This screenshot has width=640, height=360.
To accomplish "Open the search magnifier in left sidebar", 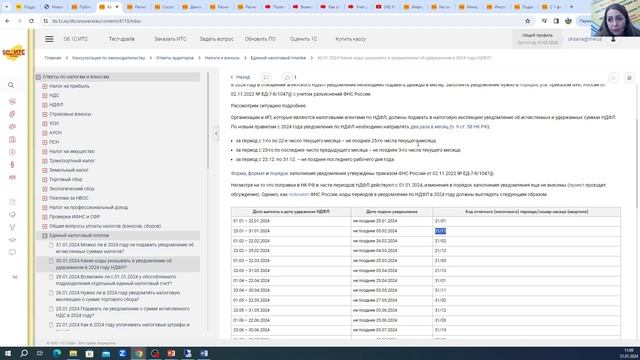I will pos(11,85).
